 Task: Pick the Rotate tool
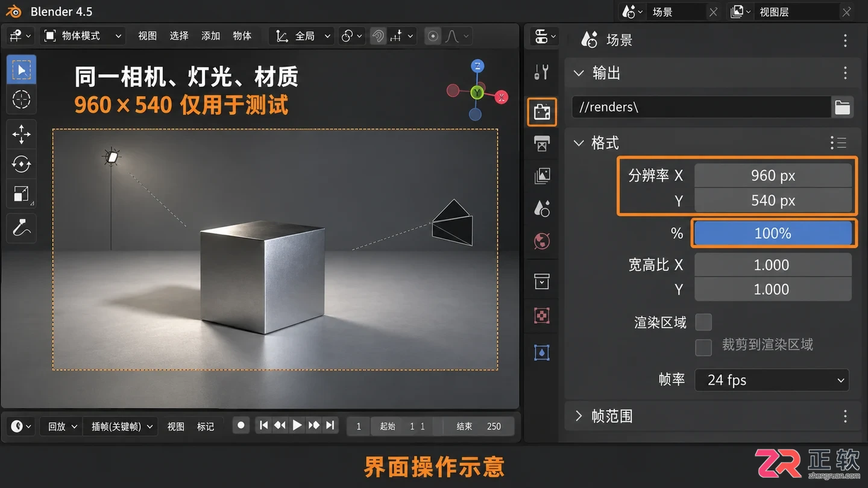tap(22, 163)
